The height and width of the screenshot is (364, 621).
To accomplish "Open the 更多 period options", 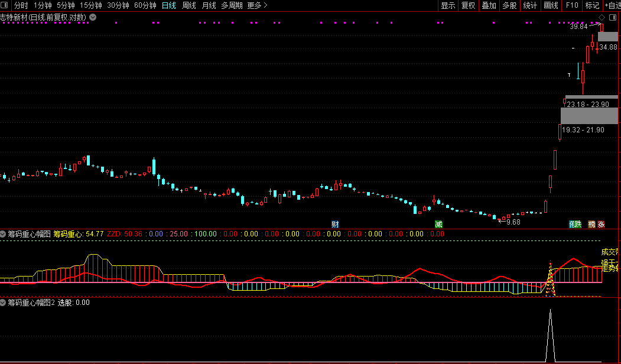I will point(257,5).
